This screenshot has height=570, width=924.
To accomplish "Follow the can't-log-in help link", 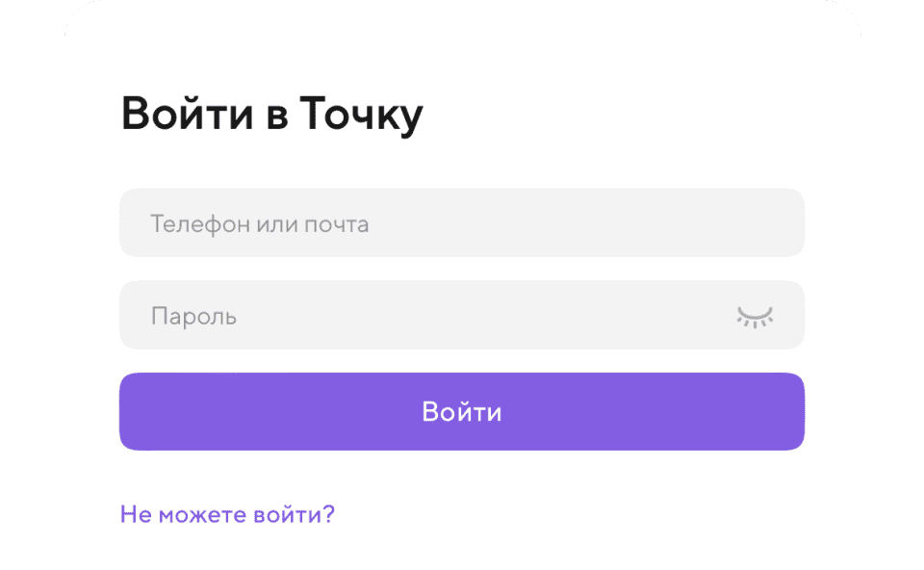I will [227, 514].
